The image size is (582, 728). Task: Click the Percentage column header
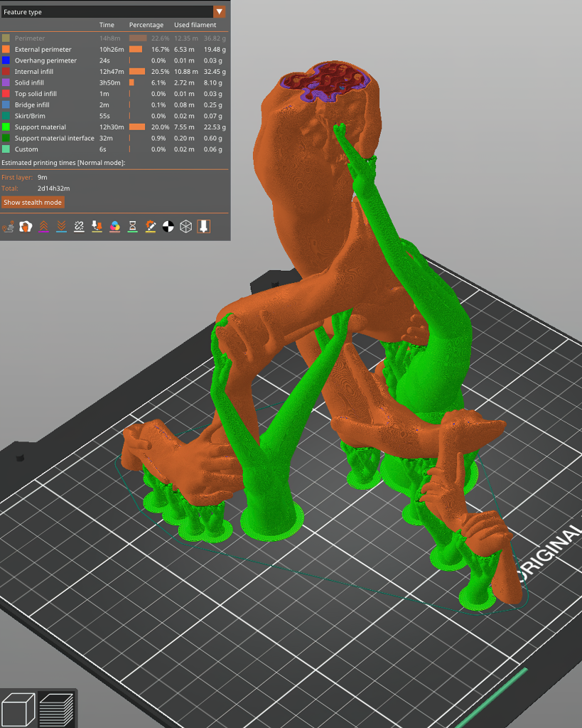[146, 25]
